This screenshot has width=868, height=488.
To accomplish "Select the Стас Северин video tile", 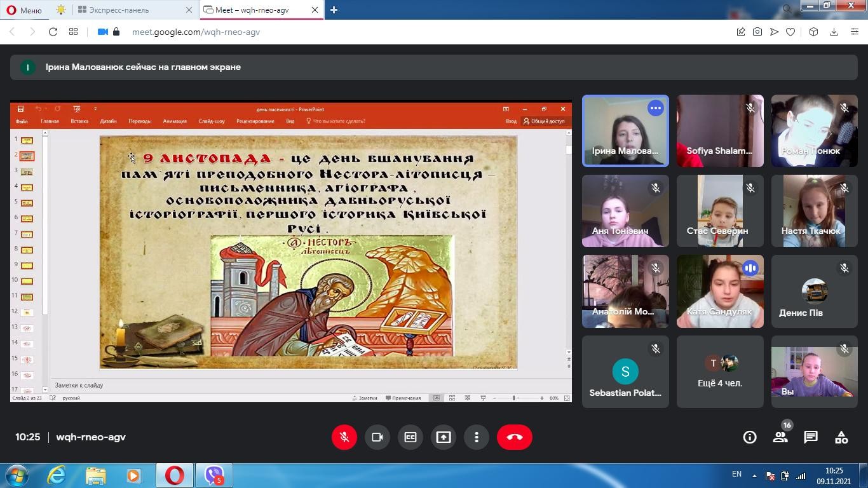I will point(720,211).
